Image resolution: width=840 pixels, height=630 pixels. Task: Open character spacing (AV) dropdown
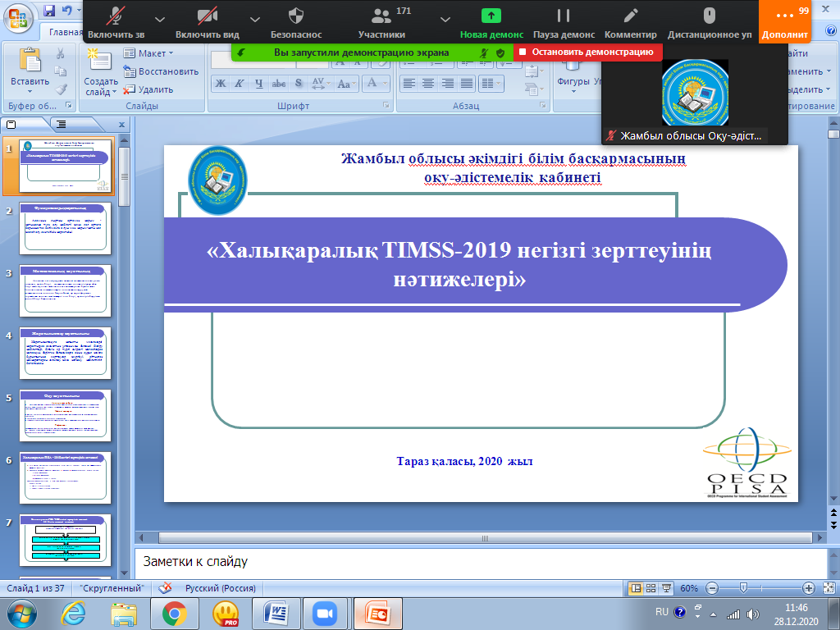click(321, 84)
